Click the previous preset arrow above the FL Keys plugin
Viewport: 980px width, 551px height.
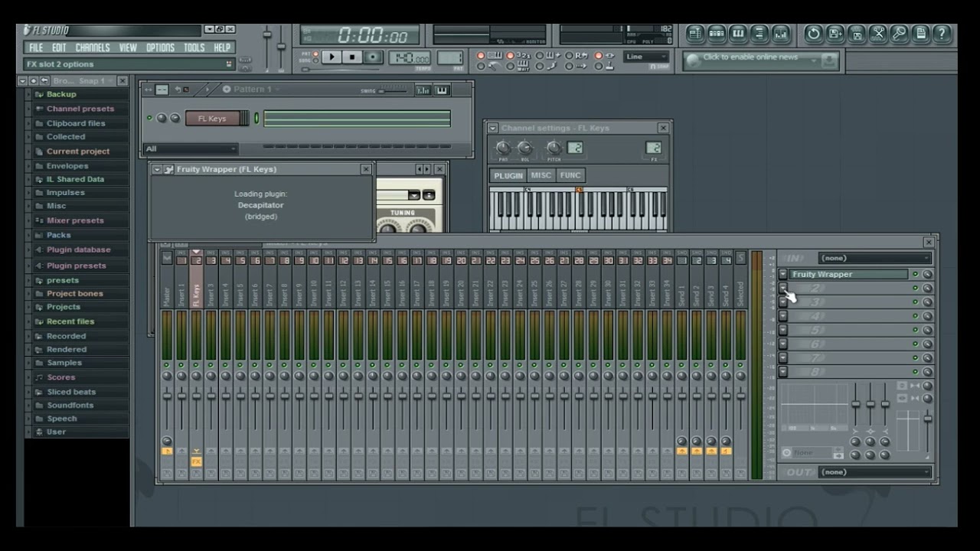click(x=419, y=169)
